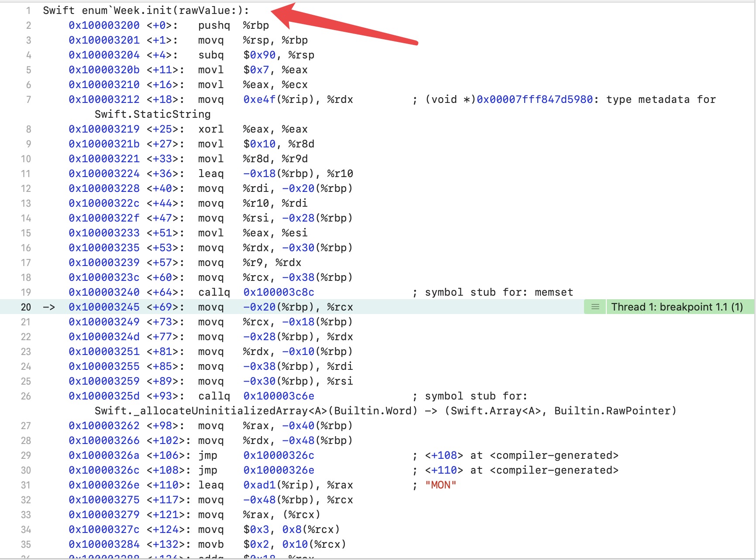Click the callq target 0x100003c8c
The width and height of the screenshot is (756, 560).
(278, 292)
